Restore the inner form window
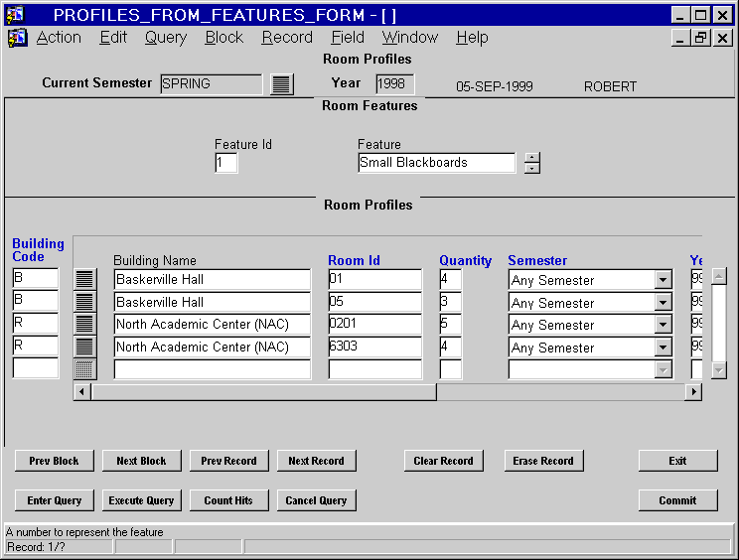Image resolution: width=739 pixels, height=560 pixels. tap(701, 38)
